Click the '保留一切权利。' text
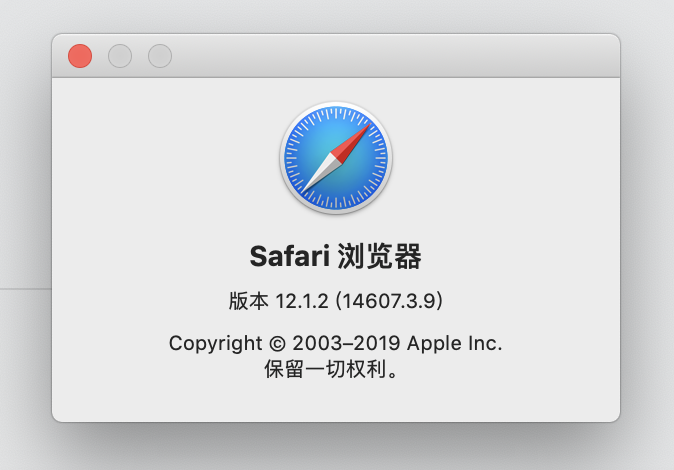Screen dimensions: 674x470 click(x=331, y=369)
